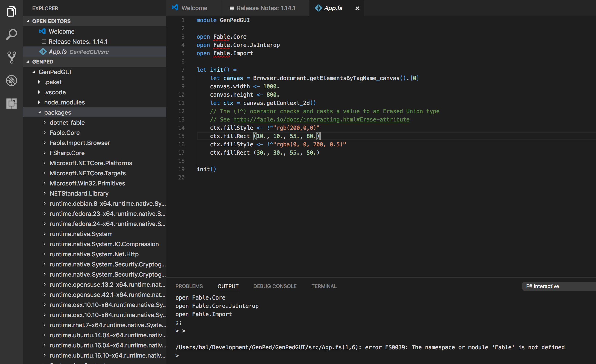
Task: Open the fable.io docs link in line 13
Action: pyautogui.click(x=321, y=119)
